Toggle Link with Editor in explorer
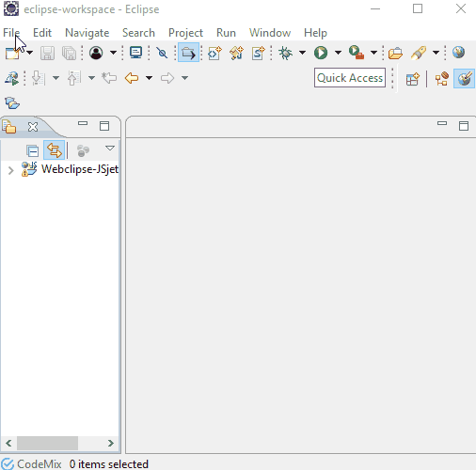The image size is (476, 470). pyautogui.click(x=55, y=150)
